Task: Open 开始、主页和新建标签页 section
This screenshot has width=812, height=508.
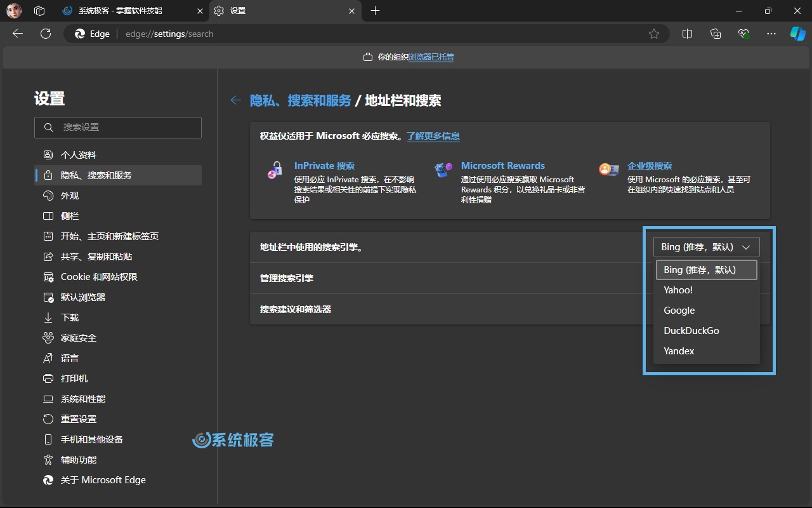Action: coord(118,236)
